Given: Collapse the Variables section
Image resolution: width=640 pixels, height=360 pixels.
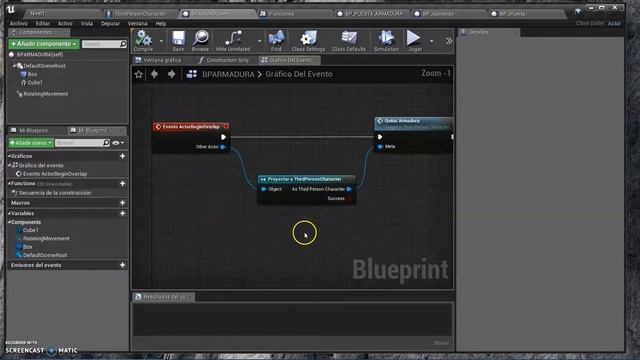Looking at the screenshot, I should pyautogui.click(x=9, y=213).
